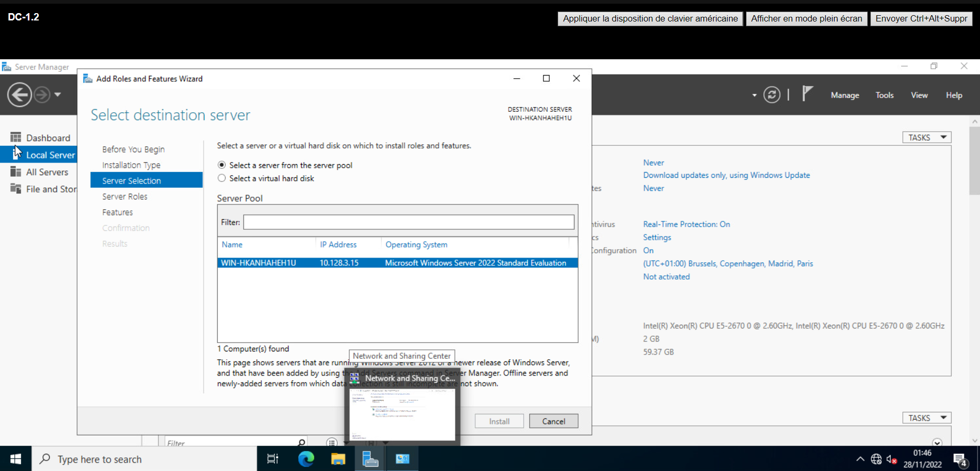Go back with Server Manager back arrow
Viewport: 980px width, 471px height.
[19, 95]
